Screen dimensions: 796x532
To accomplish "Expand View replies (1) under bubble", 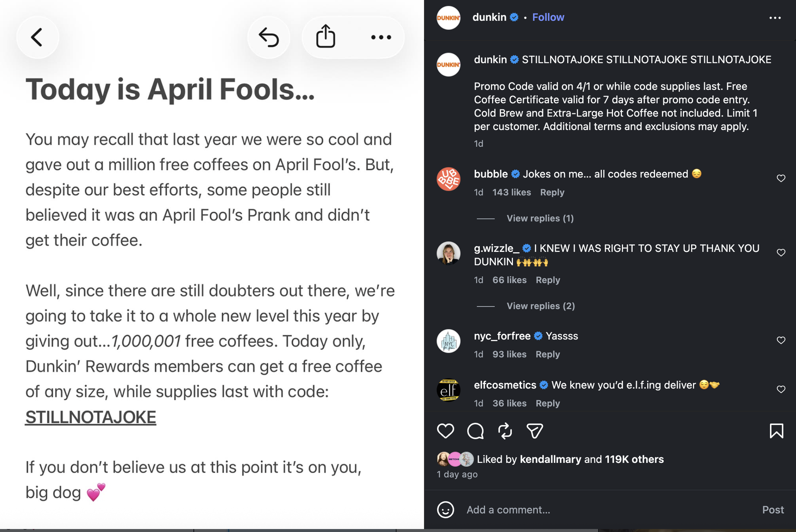I will pos(540,218).
